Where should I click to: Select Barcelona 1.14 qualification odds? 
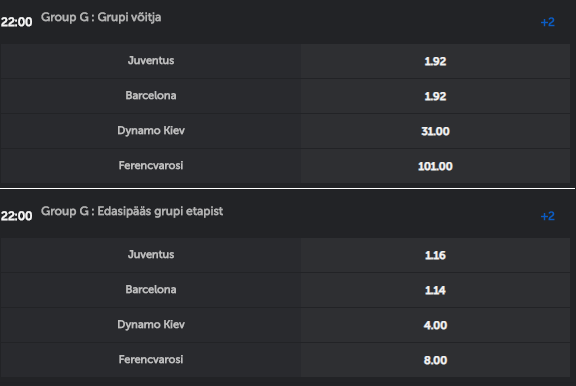[435, 290]
